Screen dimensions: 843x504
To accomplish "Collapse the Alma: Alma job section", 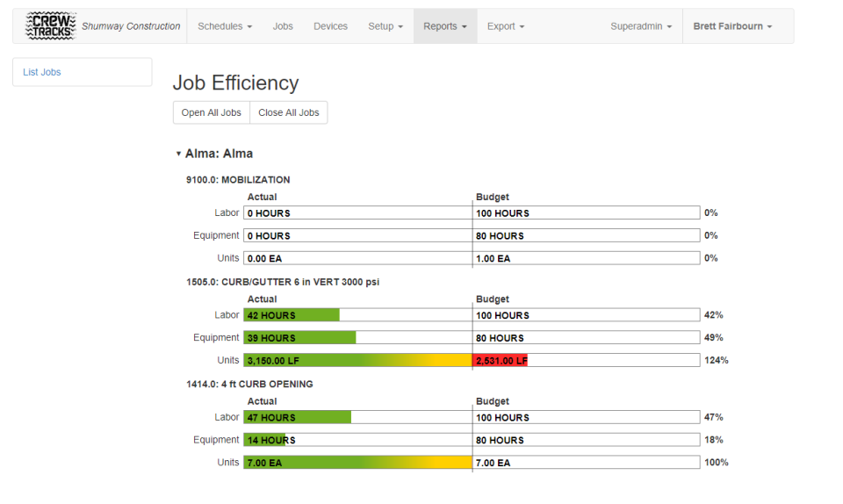I will point(179,154).
